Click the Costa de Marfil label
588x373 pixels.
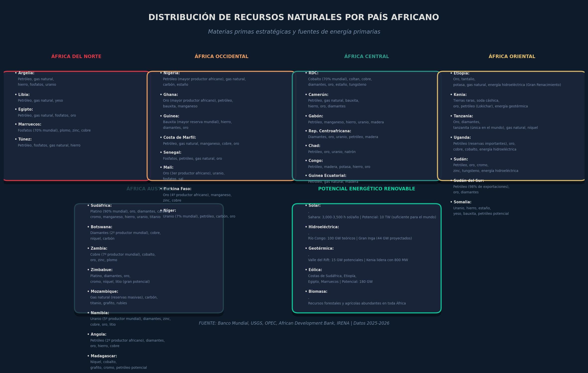point(178,138)
